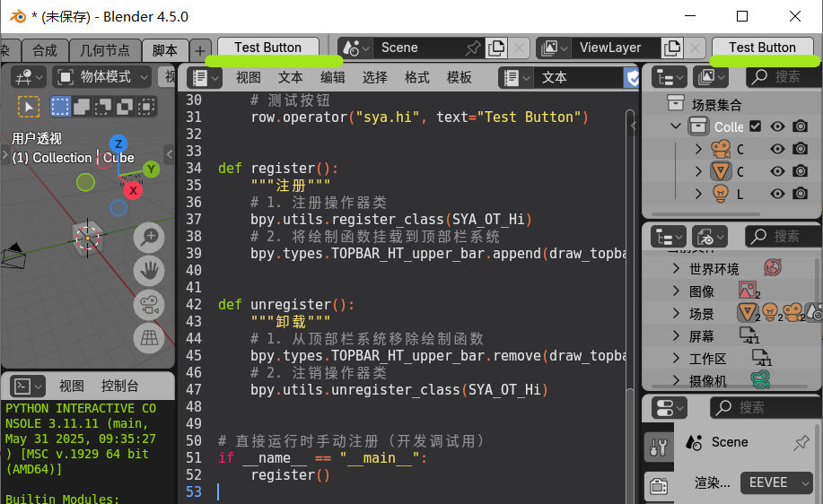Disable Collection in renders camera icon

pos(800,126)
